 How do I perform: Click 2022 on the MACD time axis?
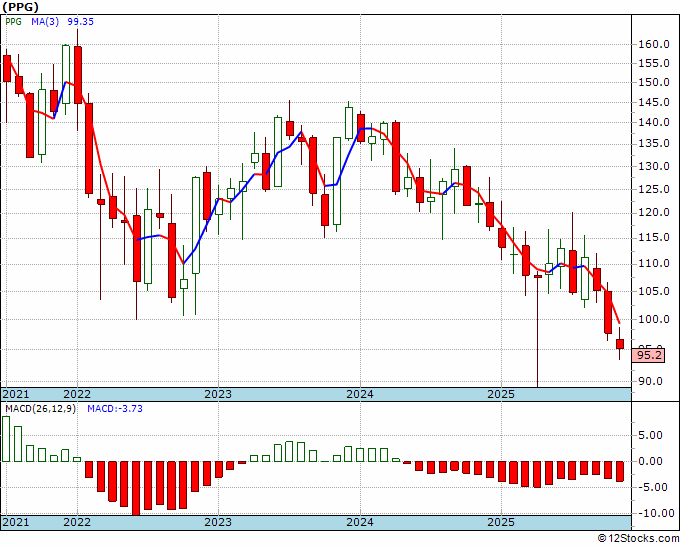pos(77,522)
